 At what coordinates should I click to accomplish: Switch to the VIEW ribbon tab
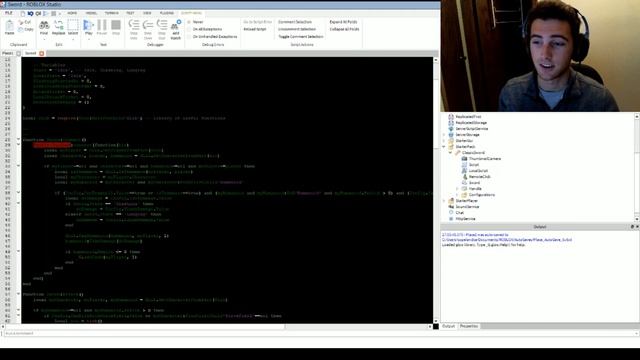(x=147, y=13)
